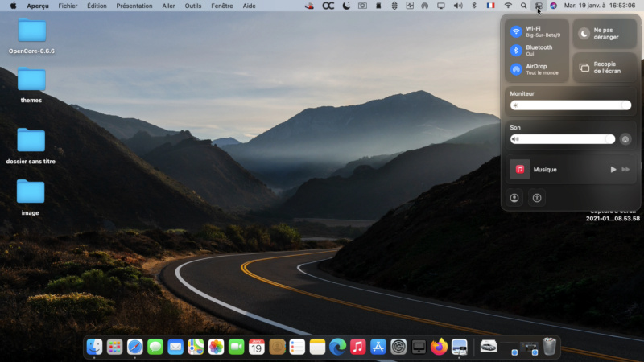The height and width of the screenshot is (362, 644).
Task: Open FaceTime from the Dock
Action: 236,347
